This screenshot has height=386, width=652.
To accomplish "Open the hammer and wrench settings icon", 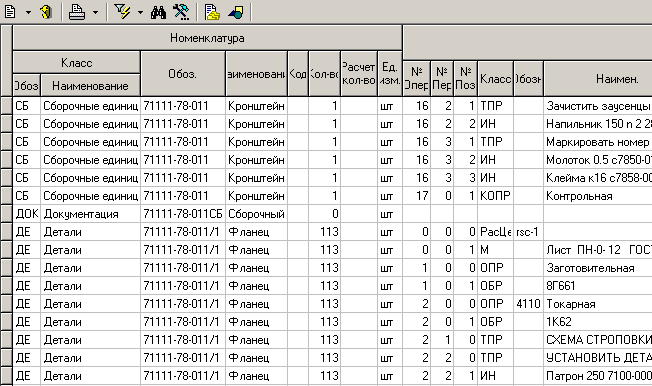I will coord(181,12).
